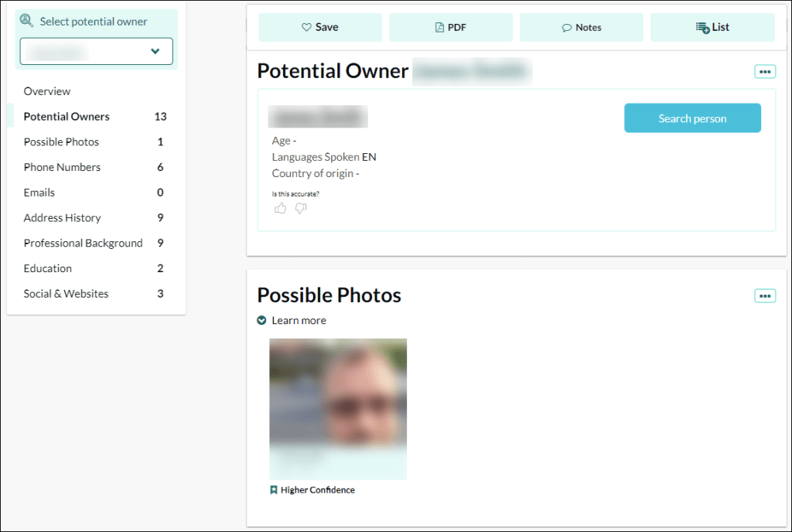
Task: Click the Potential Owners count 13
Action: [160, 117]
